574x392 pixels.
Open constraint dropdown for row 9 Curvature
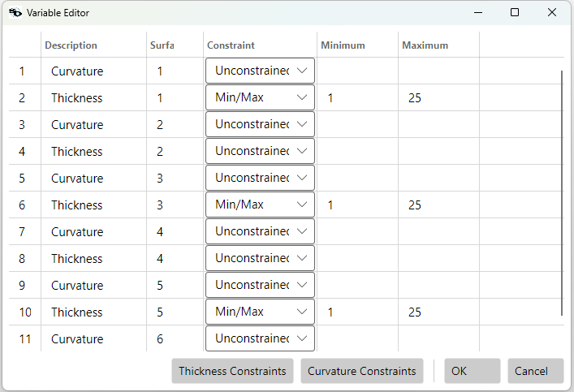click(x=260, y=285)
